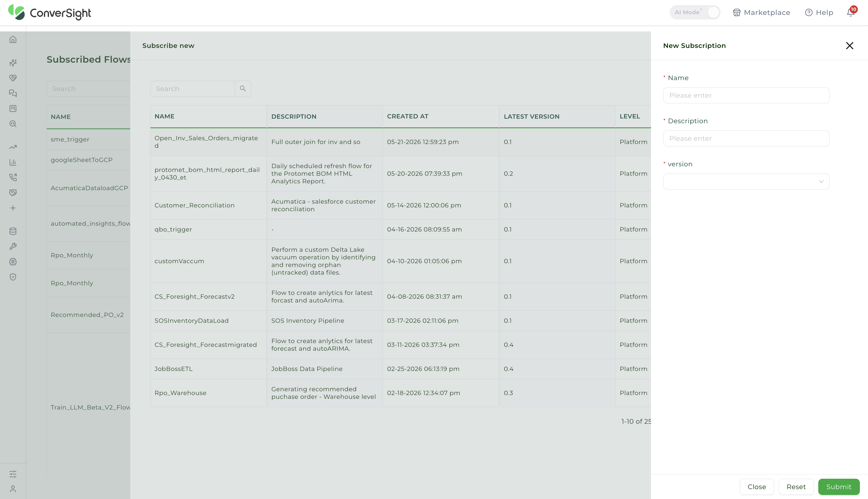The height and width of the screenshot is (499, 868).
Task: Select the JobBossETL flow name
Action: [174, 369]
